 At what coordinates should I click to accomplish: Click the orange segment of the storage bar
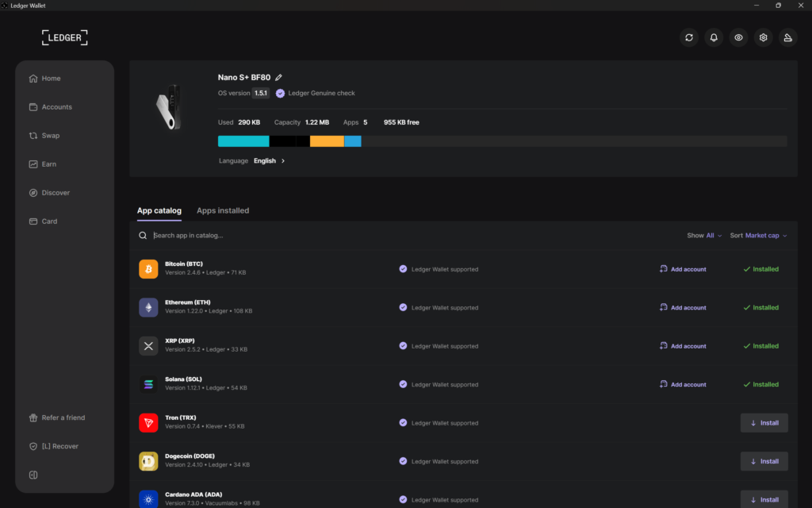(x=327, y=141)
